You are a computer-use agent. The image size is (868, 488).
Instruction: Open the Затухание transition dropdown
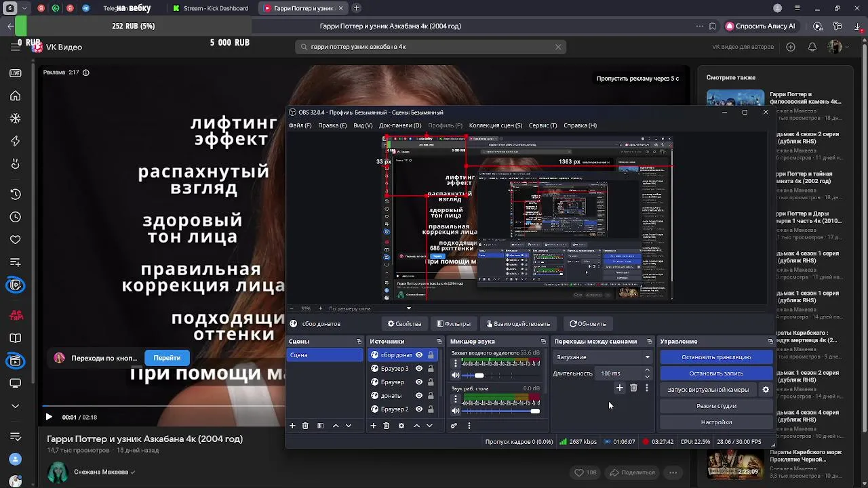603,357
